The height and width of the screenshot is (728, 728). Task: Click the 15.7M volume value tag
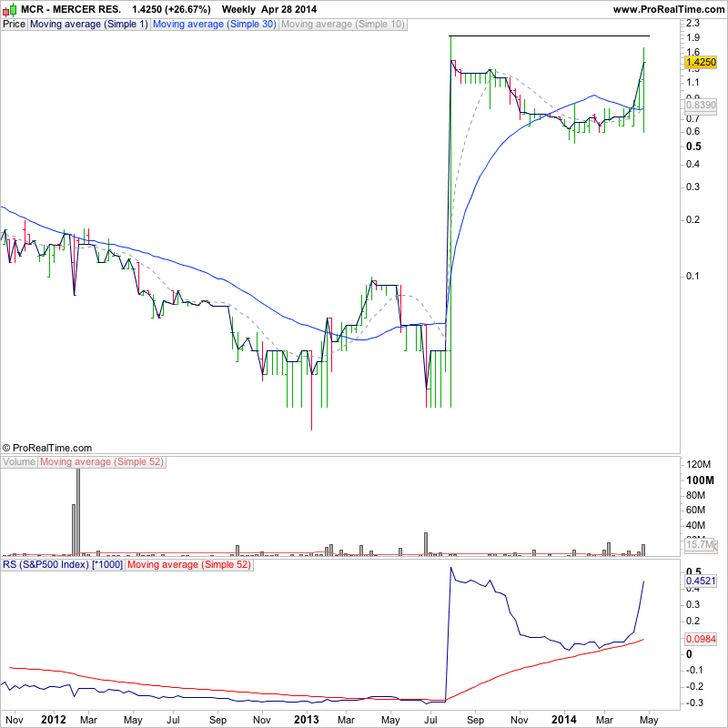pyautogui.click(x=699, y=544)
